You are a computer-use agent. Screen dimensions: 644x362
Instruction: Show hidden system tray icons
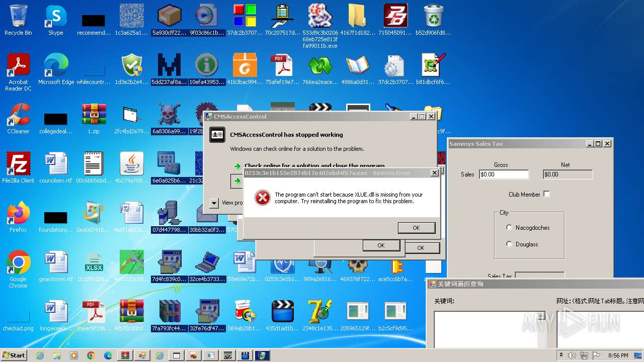tap(561, 355)
